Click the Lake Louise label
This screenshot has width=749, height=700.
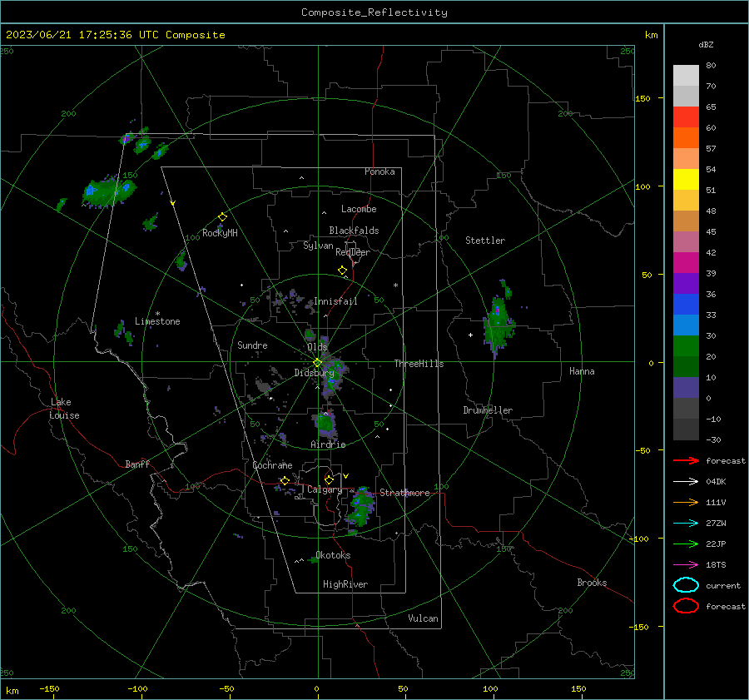pos(64,409)
